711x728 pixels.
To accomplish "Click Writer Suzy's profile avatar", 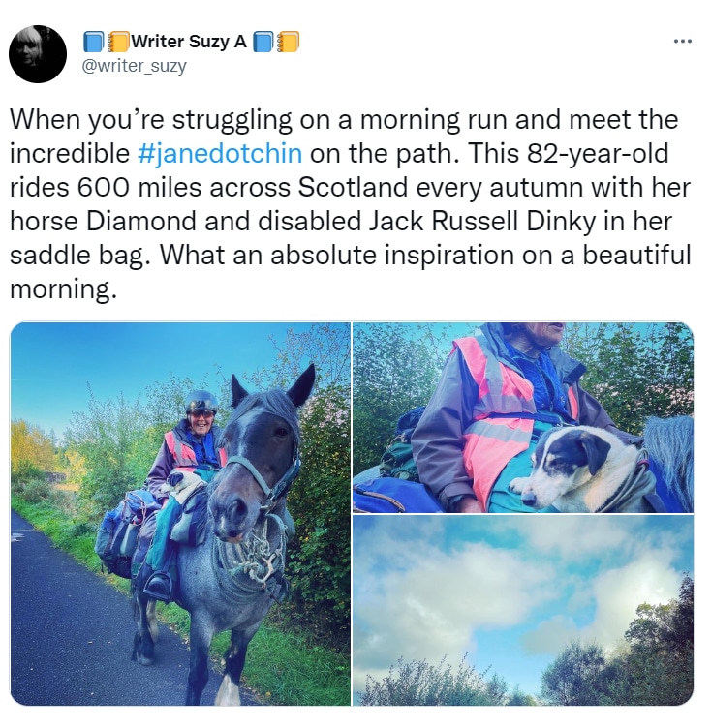I will (x=38, y=54).
